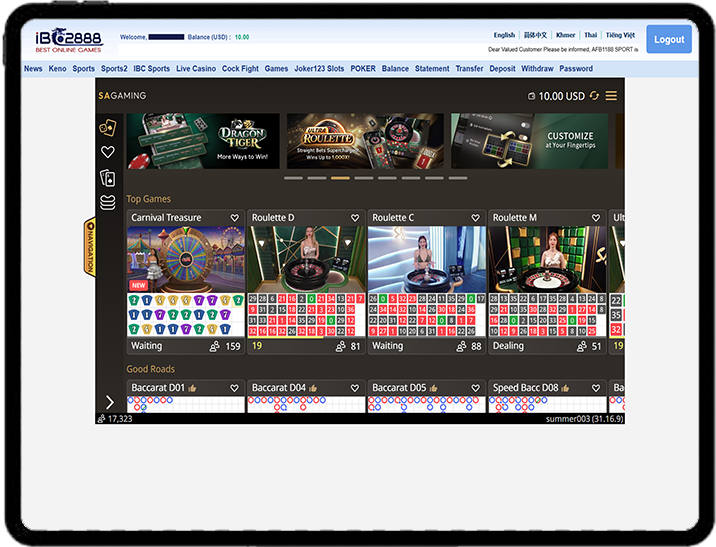
Task: Open the SA Gaming hamburger menu
Action: [x=611, y=96]
